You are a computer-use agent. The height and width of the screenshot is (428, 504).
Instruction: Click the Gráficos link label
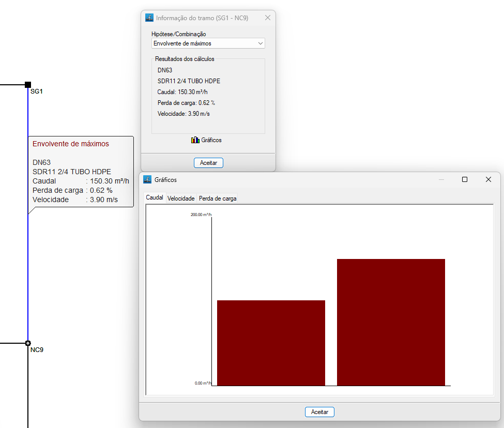[211, 140]
